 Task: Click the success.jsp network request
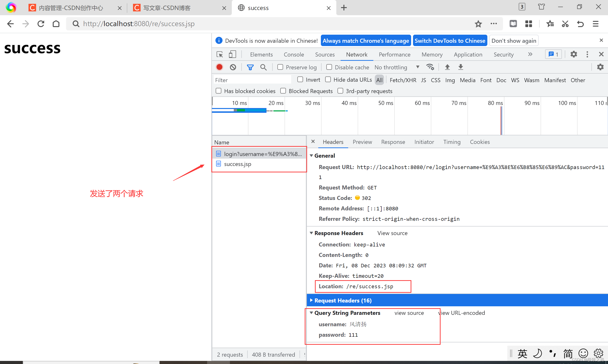click(x=238, y=164)
